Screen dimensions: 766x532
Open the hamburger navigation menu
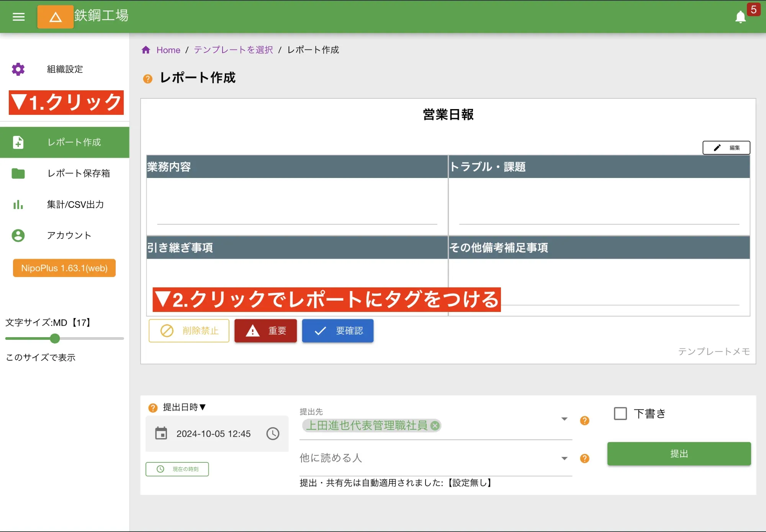pos(18,17)
